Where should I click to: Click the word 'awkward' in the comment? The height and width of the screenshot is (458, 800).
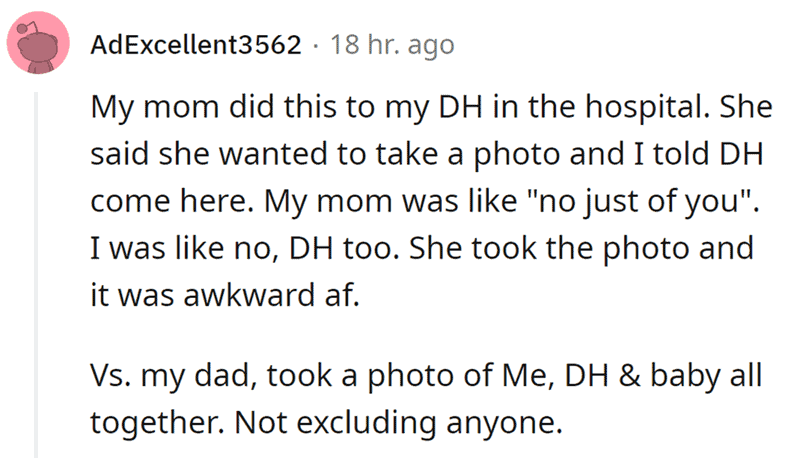(x=249, y=295)
